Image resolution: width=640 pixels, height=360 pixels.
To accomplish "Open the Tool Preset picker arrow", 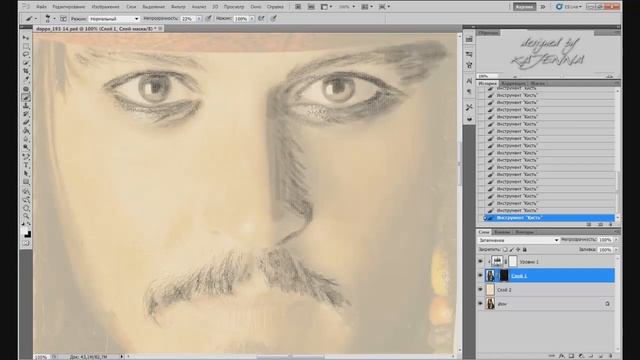I will click(x=36, y=19).
